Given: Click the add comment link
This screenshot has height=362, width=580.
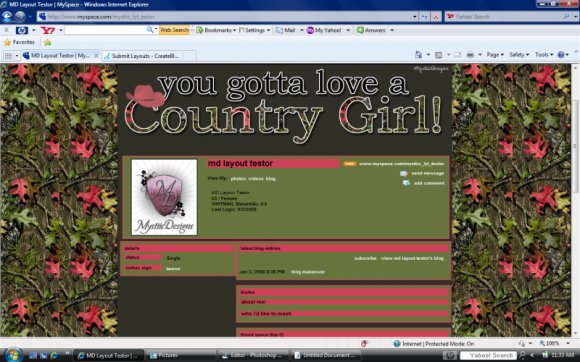Looking at the screenshot, I should (429, 183).
